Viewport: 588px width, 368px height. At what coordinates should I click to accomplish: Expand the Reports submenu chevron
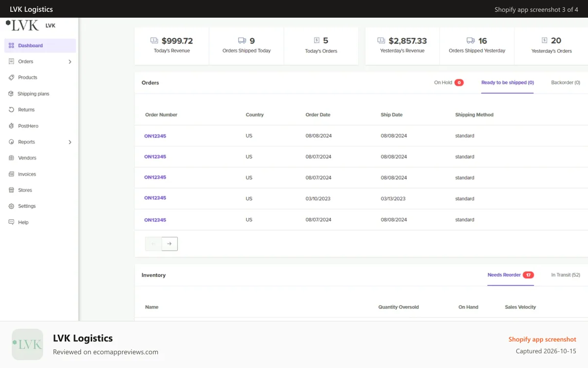(70, 142)
